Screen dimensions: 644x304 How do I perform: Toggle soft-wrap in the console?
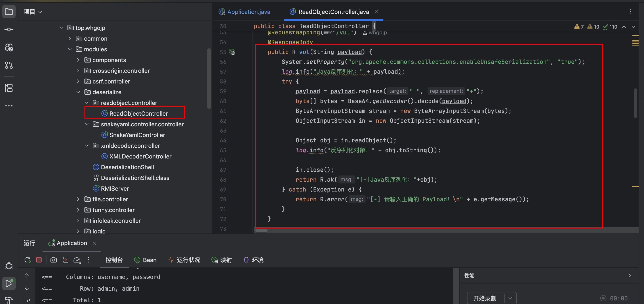27,299
